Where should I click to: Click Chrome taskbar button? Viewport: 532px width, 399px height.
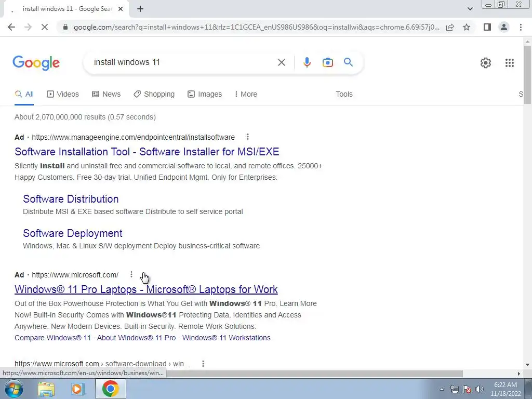[111, 389]
